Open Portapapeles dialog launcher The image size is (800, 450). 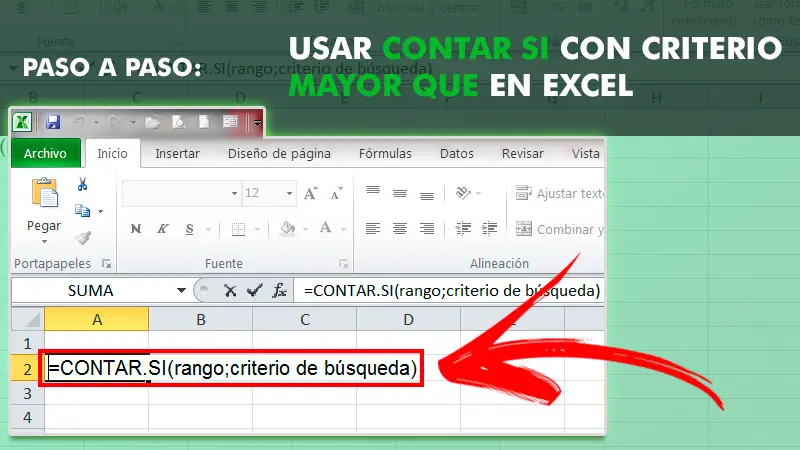106,263
